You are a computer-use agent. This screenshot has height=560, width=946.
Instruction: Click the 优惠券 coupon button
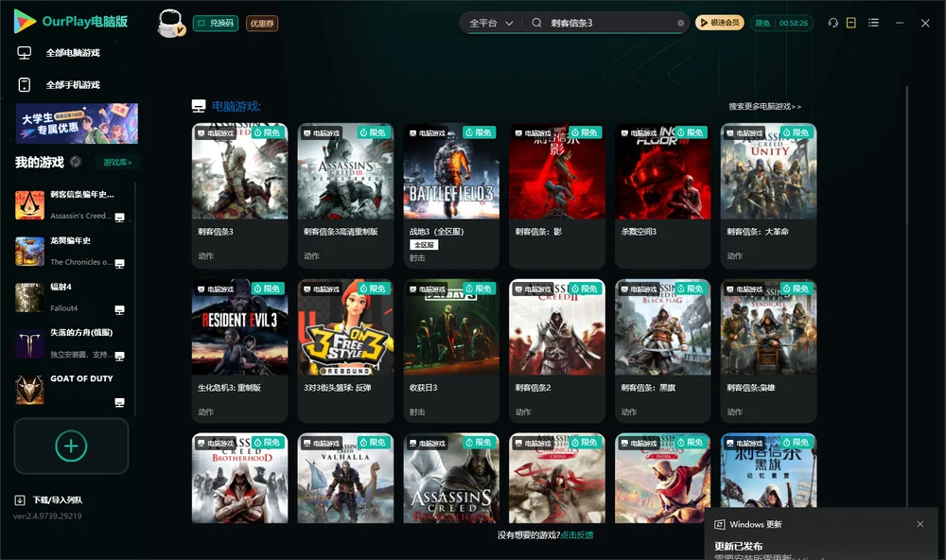click(262, 24)
